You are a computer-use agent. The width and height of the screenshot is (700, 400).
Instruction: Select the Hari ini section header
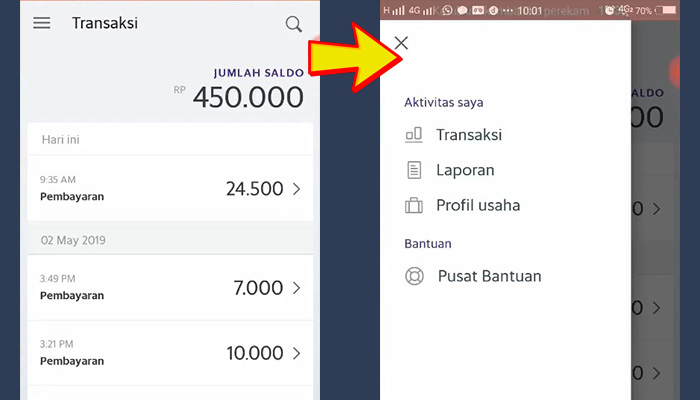pos(61,140)
